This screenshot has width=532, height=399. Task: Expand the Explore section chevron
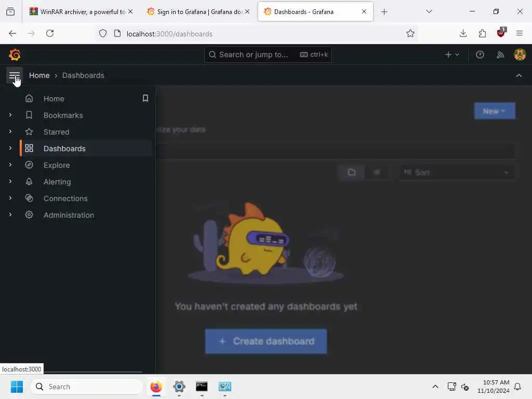[x=10, y=165]
